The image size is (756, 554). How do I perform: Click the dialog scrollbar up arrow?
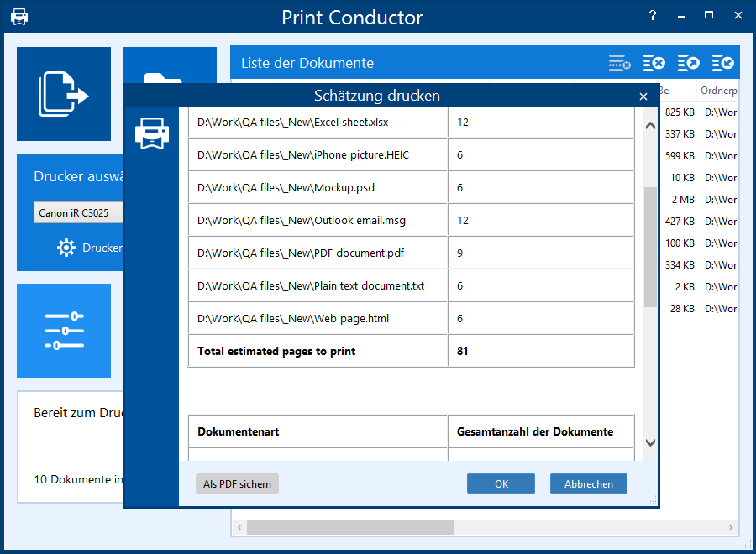pos(650,126)
